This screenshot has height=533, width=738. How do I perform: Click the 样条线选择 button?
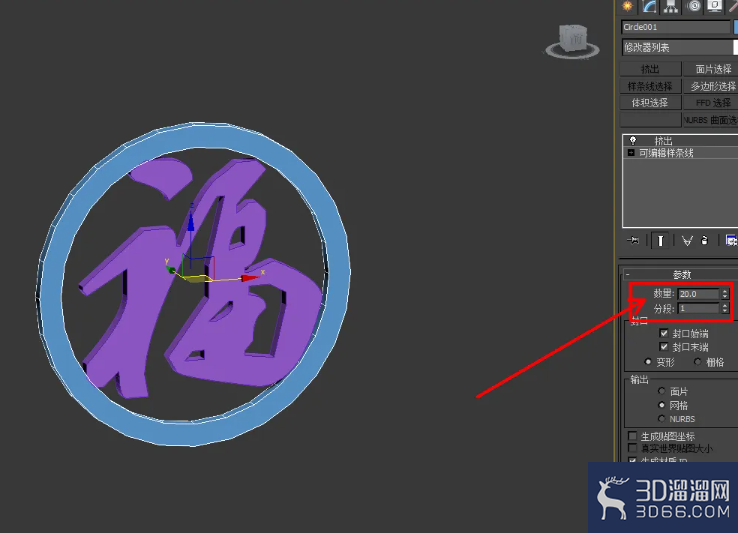(x=650, y=86)
